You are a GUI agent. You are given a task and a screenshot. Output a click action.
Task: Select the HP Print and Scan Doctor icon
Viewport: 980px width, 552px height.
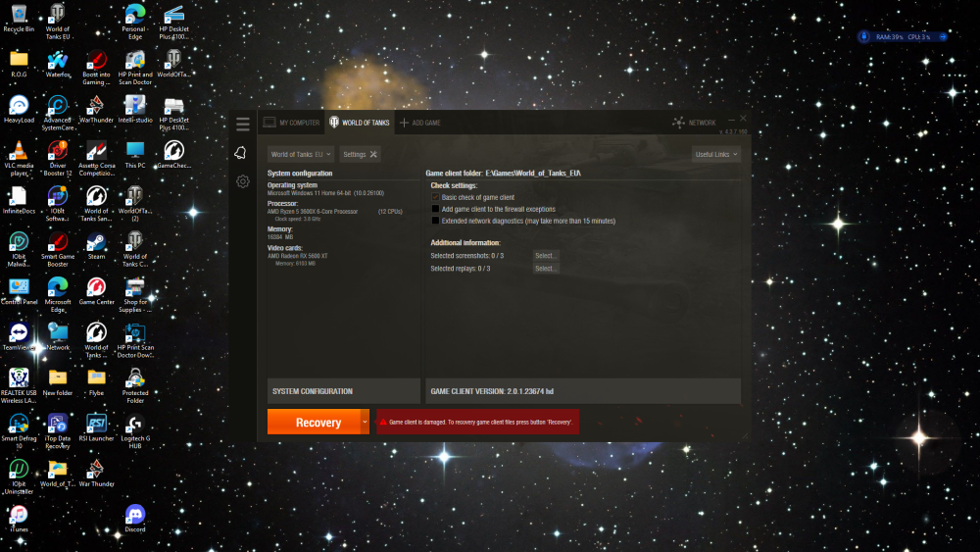coord(135,68)
